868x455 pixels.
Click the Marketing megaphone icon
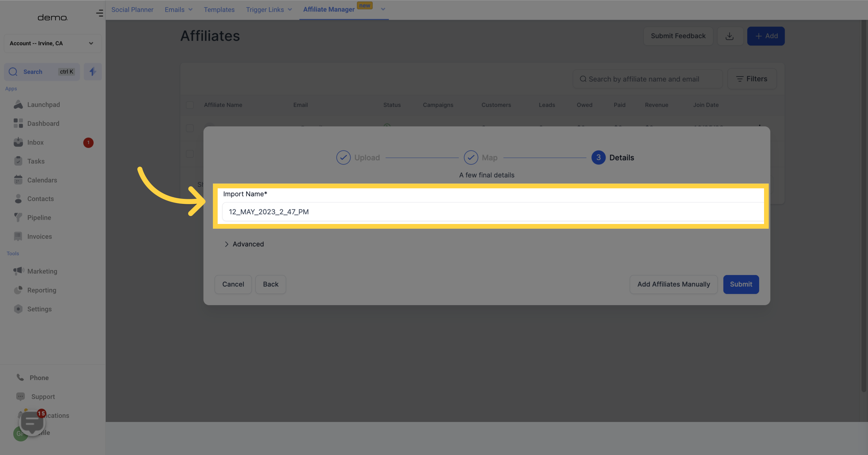(x=19, y=271)
